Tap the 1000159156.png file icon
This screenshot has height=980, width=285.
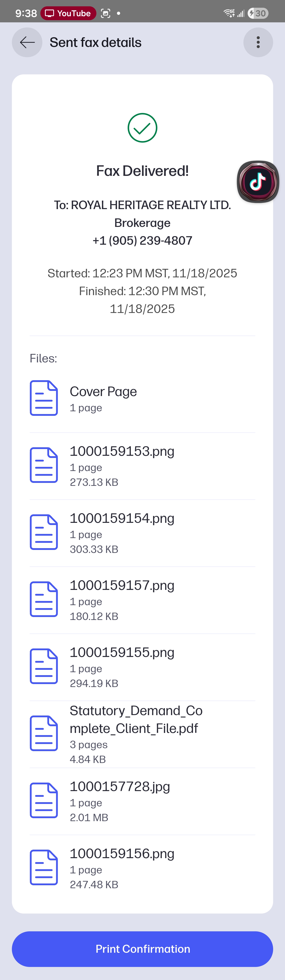44,867
